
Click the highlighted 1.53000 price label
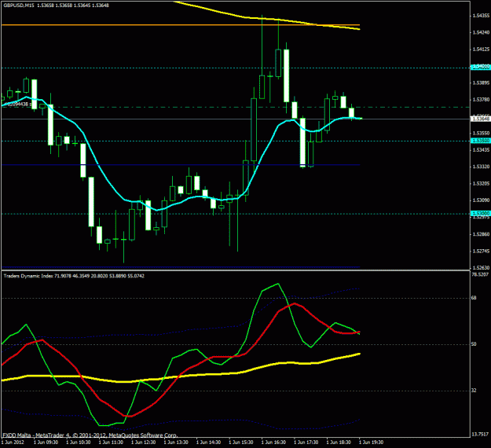[x=480, y=213]
